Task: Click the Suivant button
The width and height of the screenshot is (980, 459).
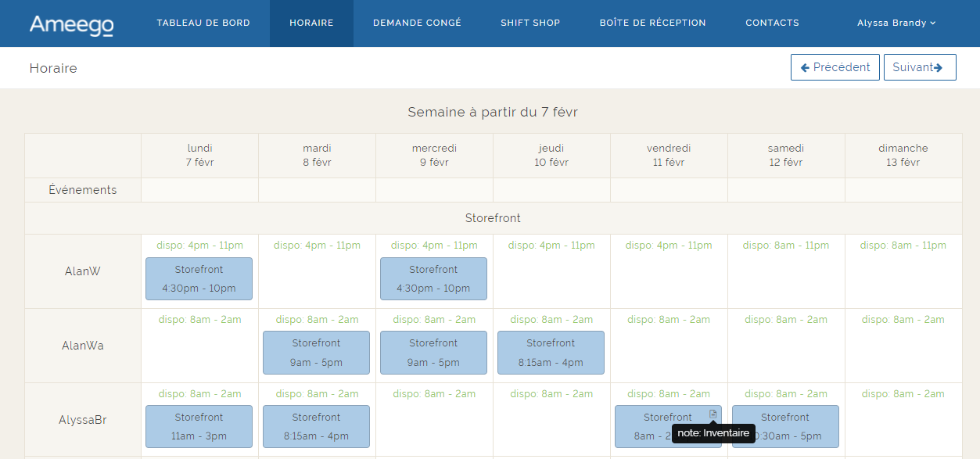Action: pyautogui.click(x=920, y=67)
